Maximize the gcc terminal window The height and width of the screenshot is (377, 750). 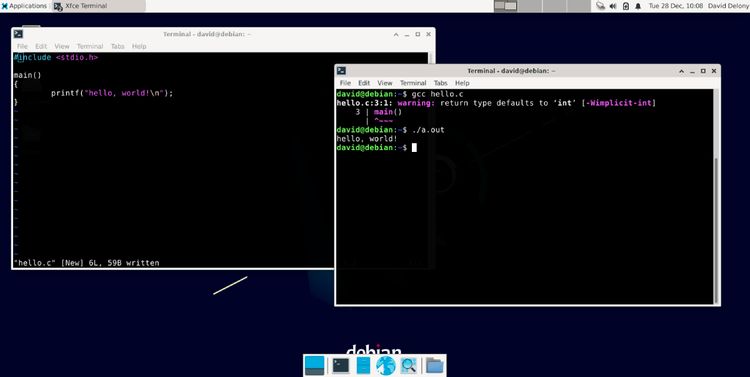703,71
